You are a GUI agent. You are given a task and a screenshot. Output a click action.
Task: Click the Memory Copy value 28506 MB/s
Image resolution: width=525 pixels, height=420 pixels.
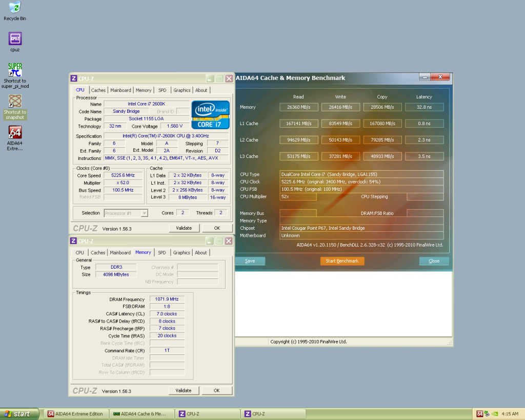(x=382, y=107)
